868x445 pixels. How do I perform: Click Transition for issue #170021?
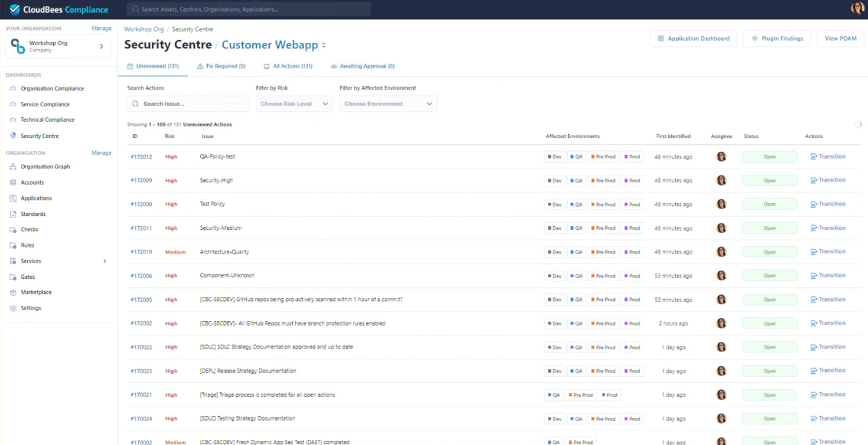click(x=828, y=394)
